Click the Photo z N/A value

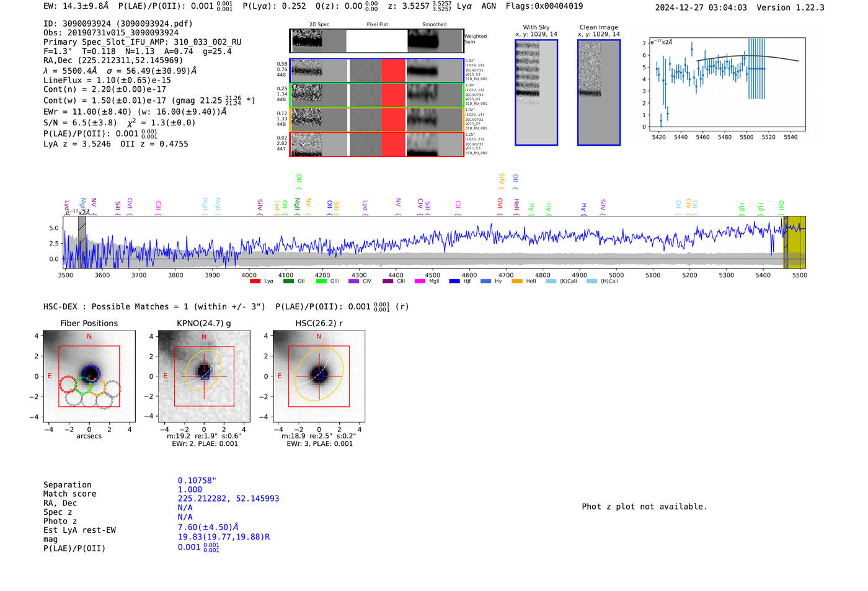tap(185, 517)
